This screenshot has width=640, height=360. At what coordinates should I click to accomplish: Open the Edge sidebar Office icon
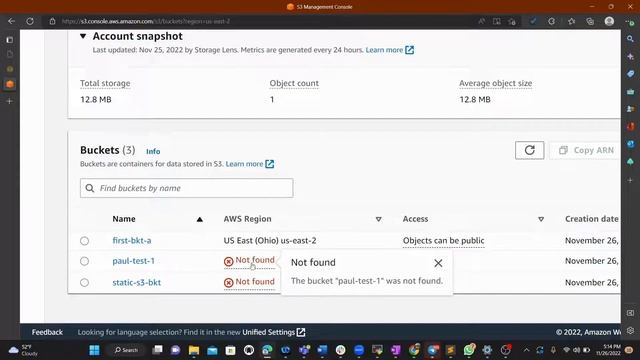coord(630,127)
